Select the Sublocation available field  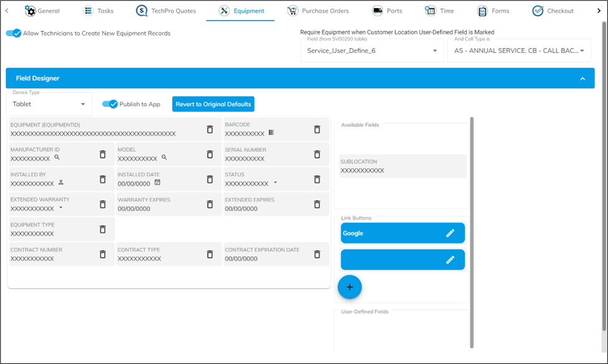pos(403,166)
